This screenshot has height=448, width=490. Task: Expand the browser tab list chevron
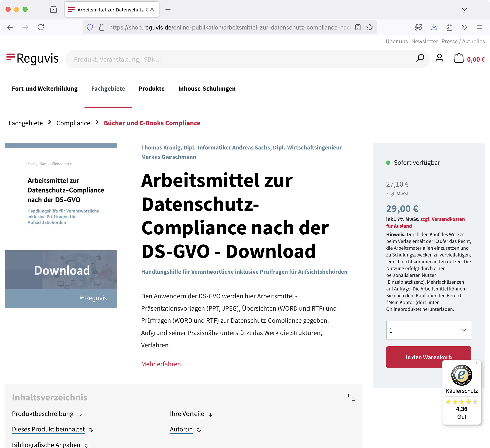coord(464,10)
